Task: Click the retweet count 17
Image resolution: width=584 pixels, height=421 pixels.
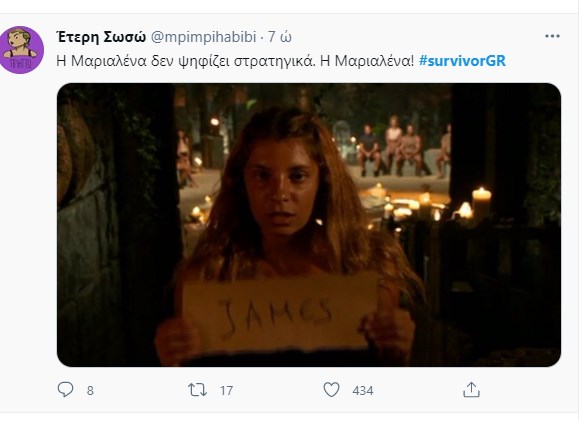Action: pyautogui.click(x=226, y=390)
